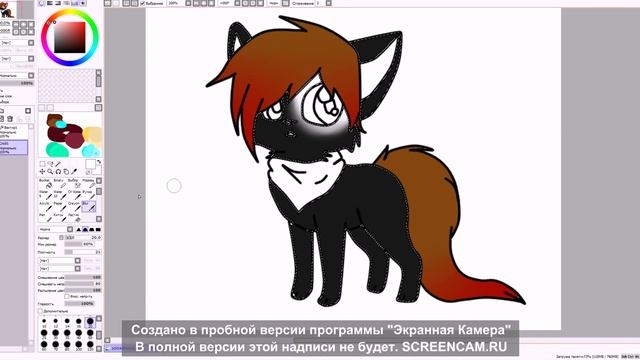Swap foreground and background colors arrow
The image size is (640, 360).
[99, 162]
